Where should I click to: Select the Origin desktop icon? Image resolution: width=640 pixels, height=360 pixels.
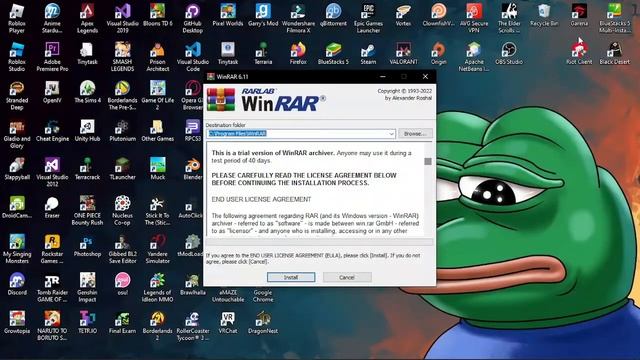(x=438, y=53)
